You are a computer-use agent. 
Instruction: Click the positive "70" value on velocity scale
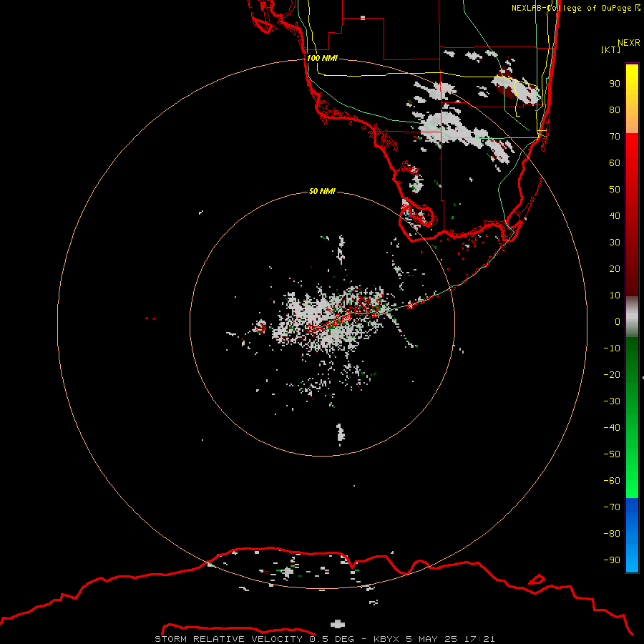[x=615, y=137]
